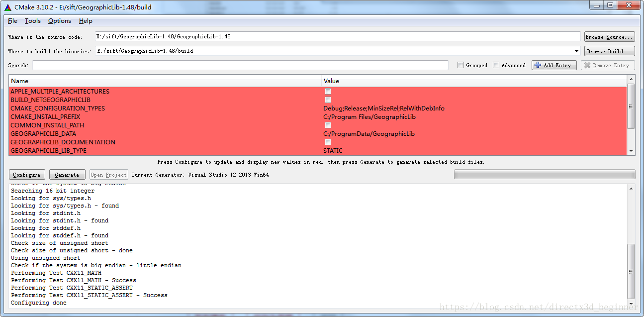The image size is (644, 317).
Task: Open the Tools menu
Action: point(33,21)
